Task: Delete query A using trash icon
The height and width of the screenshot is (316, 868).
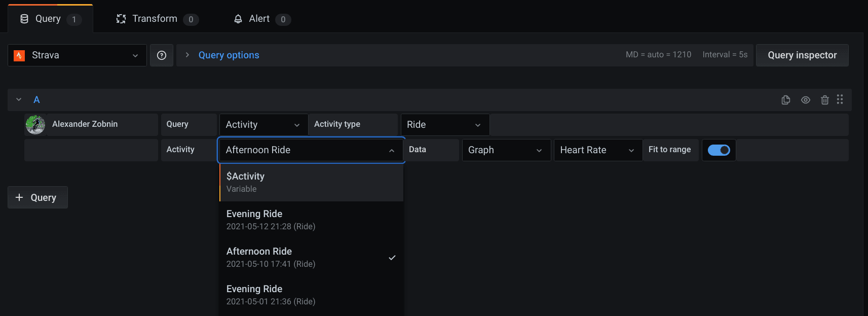Action: pos(825,100)
